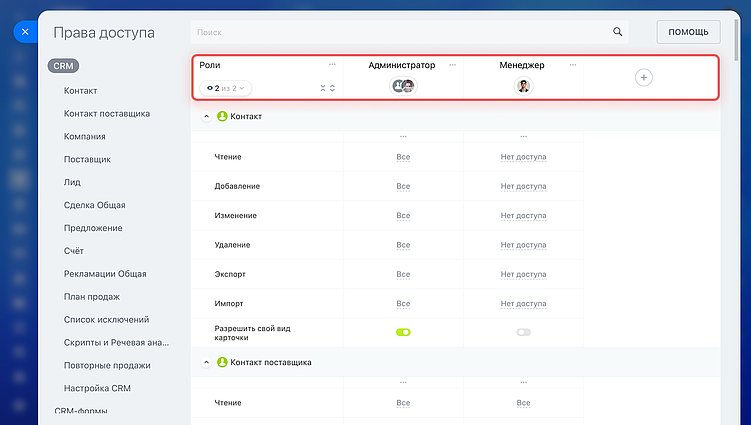Screen dimensions: 751x425
Task: Change Изменение value for Администратор
Action: click(x=403, y=216)
